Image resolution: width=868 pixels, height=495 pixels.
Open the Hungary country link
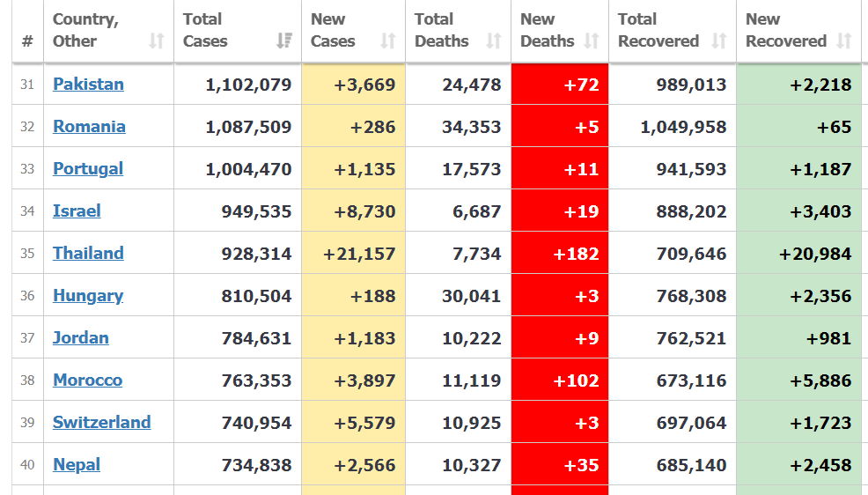[88, 296]
